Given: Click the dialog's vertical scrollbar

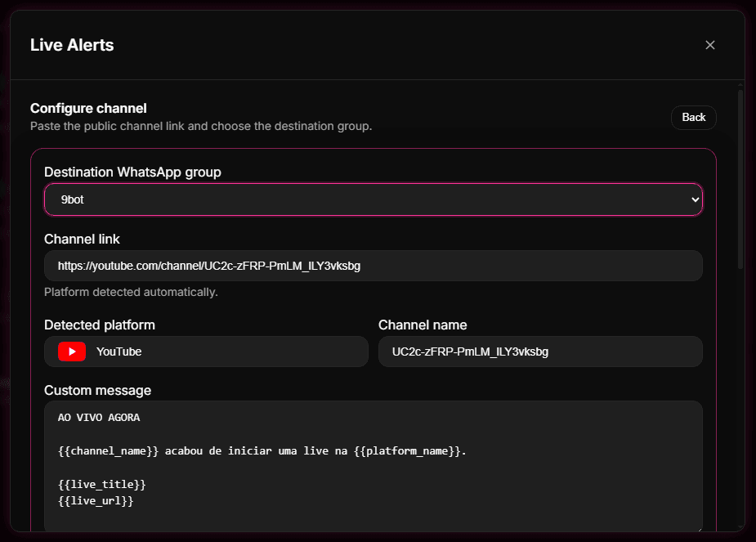Looking at the screenshot, I should click(x=740, y=178).
